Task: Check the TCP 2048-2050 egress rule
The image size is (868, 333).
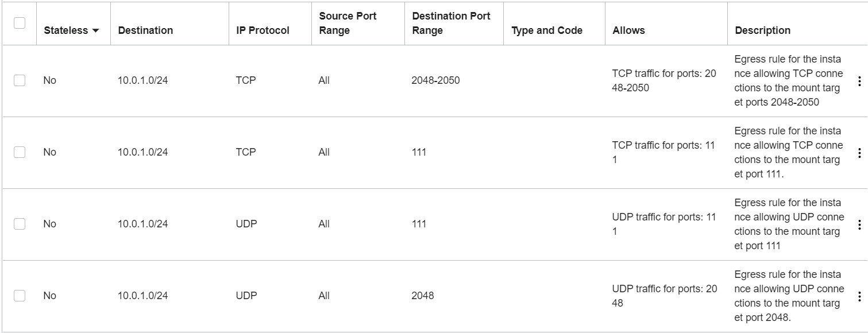Action: (x=19, y=80)
